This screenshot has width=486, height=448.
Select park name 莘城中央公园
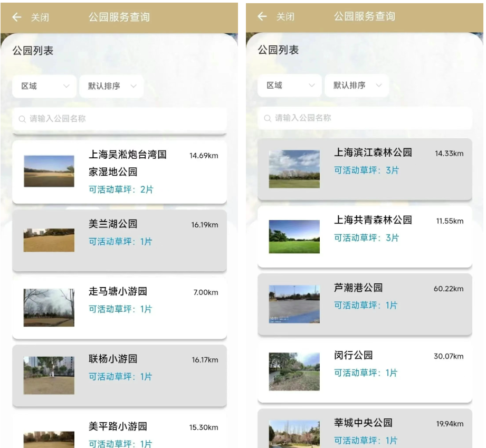(x=363, y=423)
